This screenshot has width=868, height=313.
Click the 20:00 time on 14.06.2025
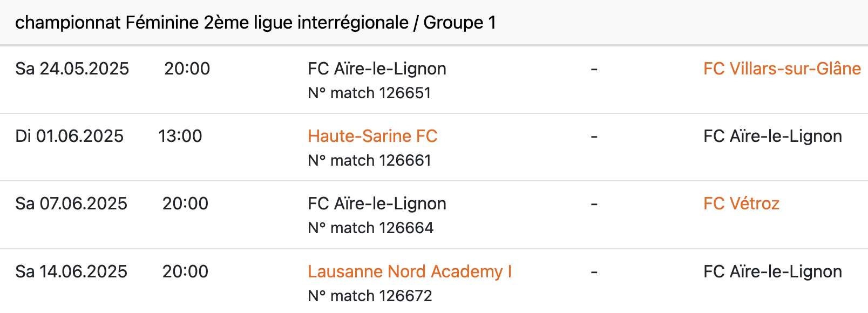tap(186, 271)
